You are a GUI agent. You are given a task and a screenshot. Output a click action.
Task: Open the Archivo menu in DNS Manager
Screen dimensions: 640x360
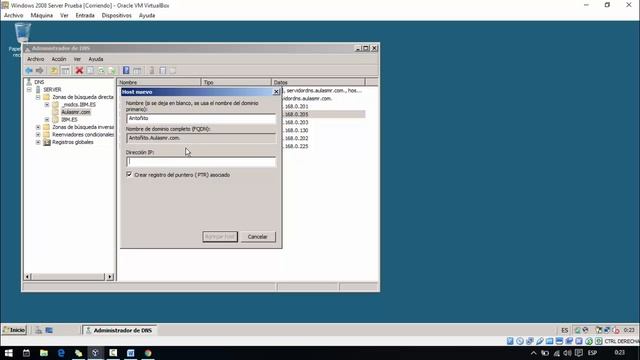pos(36,59)
